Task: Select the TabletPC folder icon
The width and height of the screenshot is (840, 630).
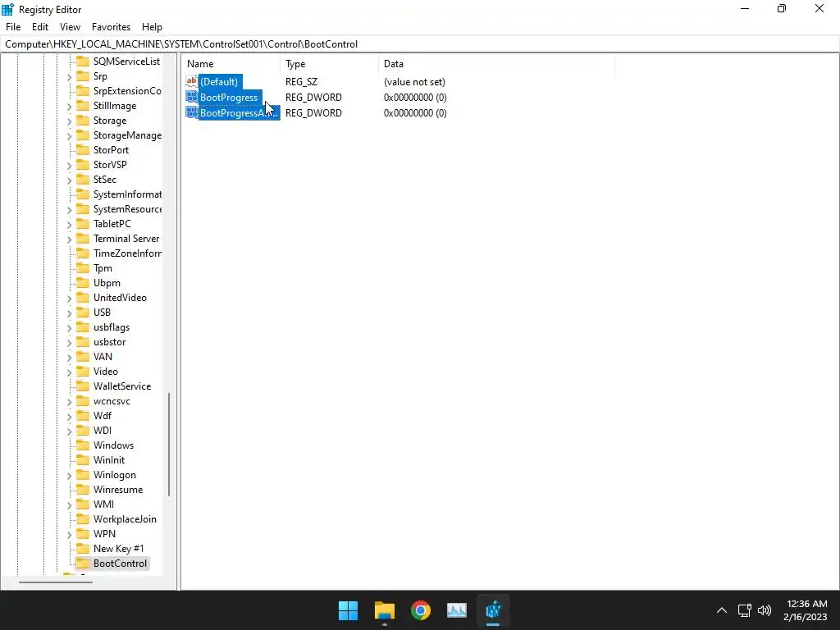Action: point(83,223)
